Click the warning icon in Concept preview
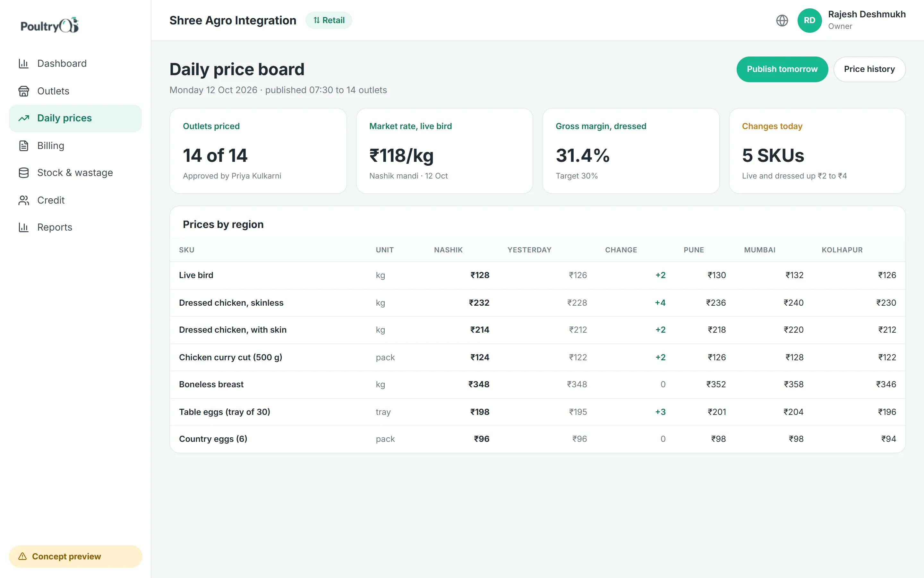This screenshot has height=578, width=924. tap(22, 556)
